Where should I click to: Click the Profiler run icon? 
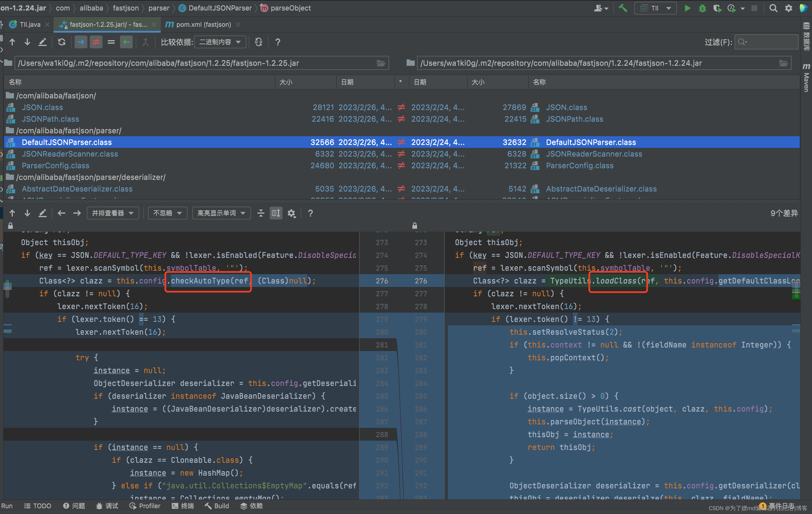click(732, 8)
